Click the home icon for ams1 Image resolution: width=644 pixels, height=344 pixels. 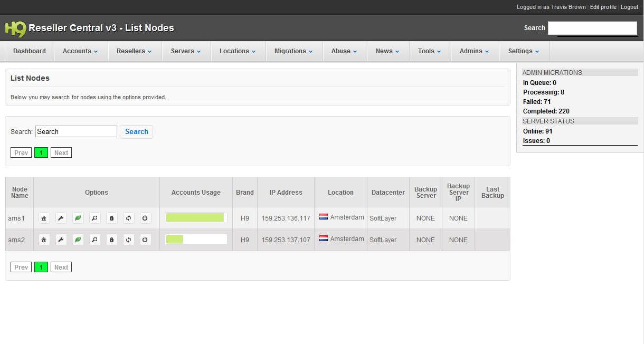(x=44, y=218)
